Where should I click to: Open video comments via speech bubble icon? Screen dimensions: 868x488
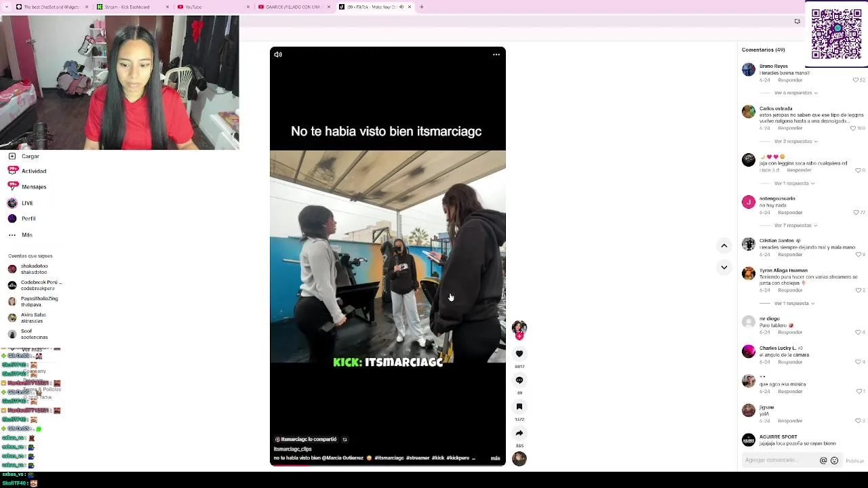tap(519, 380)
